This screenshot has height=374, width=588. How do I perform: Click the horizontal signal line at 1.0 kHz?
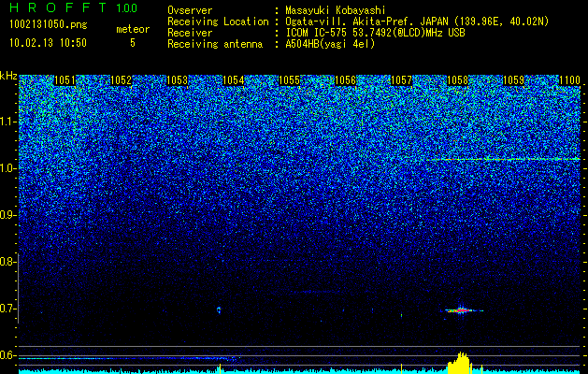pyautogui.click(x=503, y=160)
